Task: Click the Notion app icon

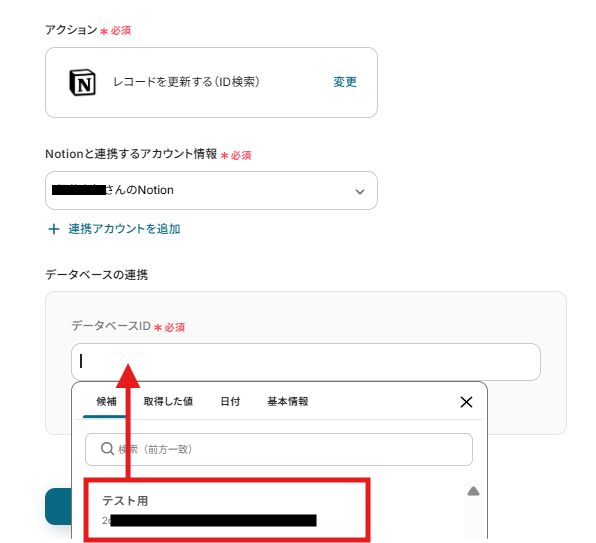Action: [82, 82]
